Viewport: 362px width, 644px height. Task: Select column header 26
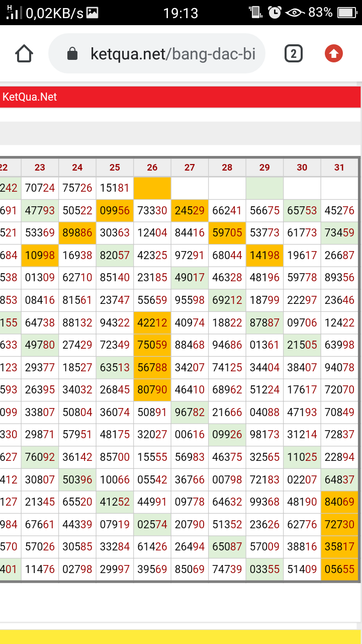click(x=152, y=168)
